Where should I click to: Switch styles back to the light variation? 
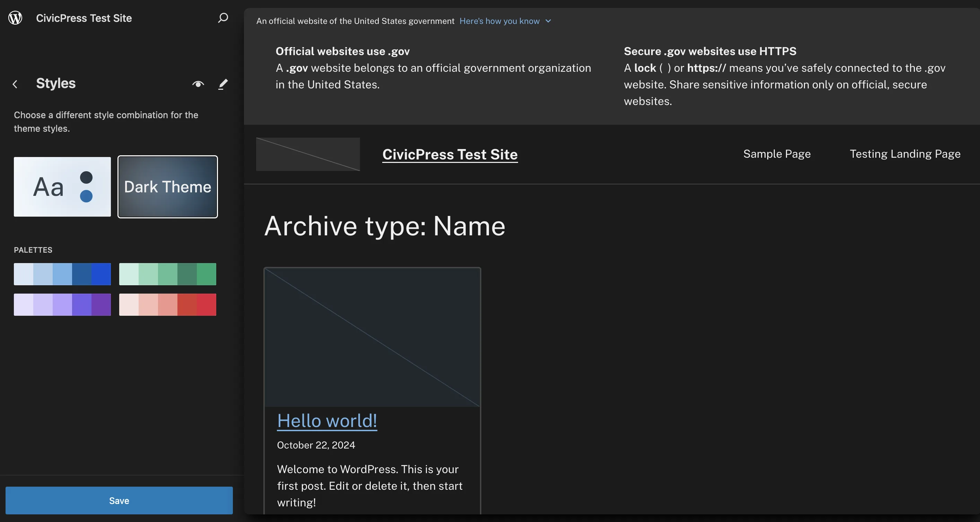(x=62, y=186)
